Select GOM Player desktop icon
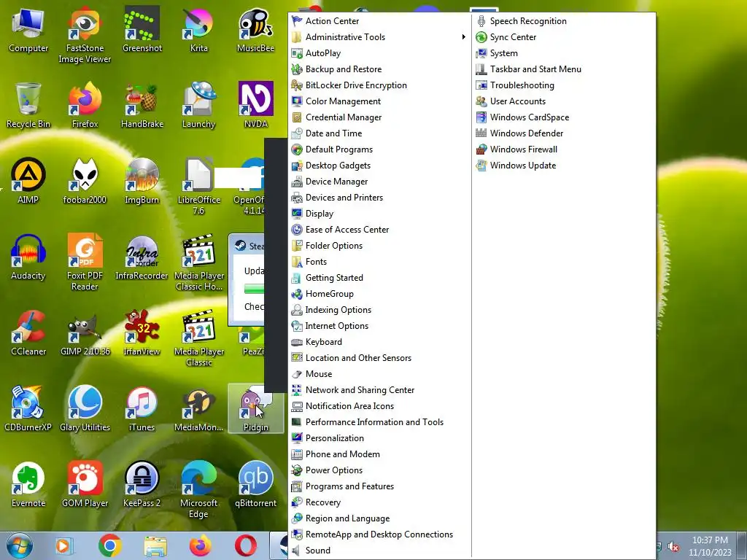 [85, 484]
